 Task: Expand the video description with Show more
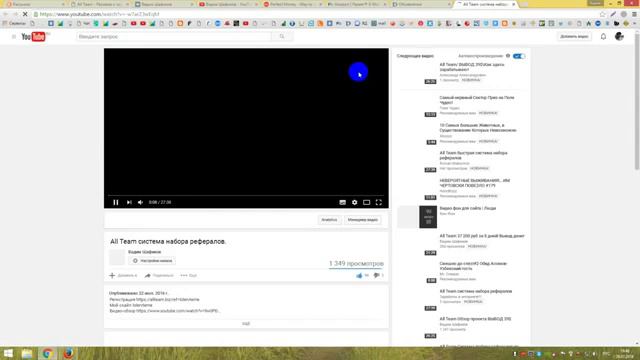point(246,324)
